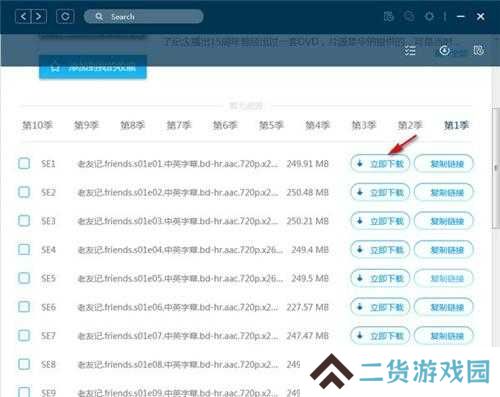Minimize the application window

(461, 16)
